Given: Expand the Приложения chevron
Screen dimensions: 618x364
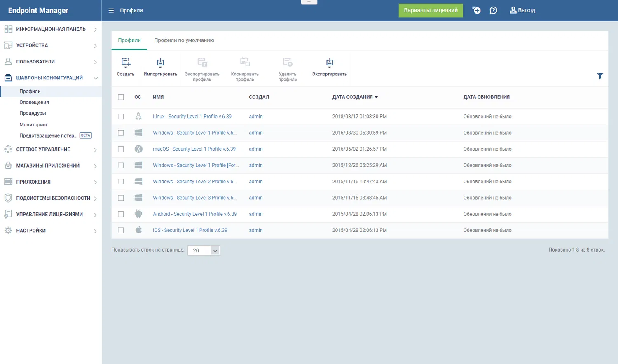Looking at the screenshot, I should point(95,182).
